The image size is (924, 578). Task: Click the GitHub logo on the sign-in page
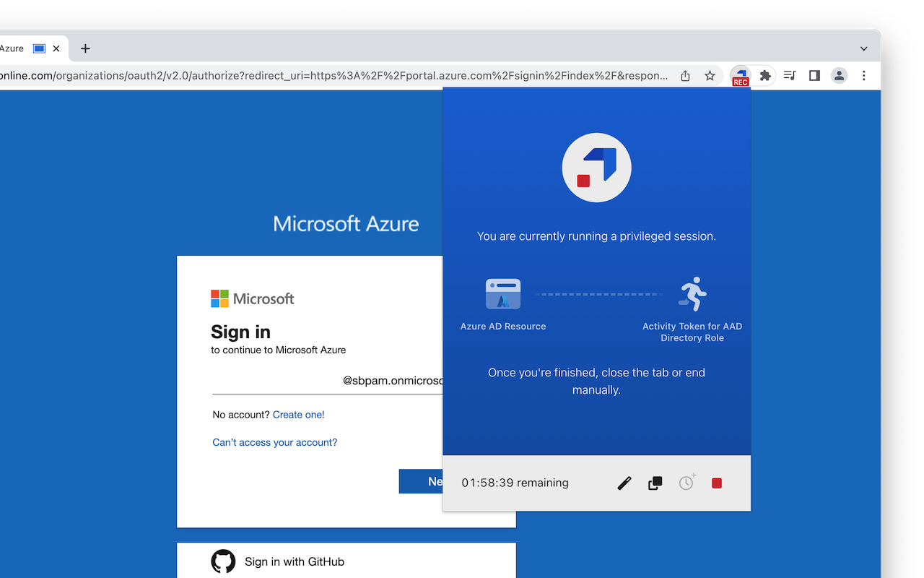pyautogui.click(x=223, y=561)
